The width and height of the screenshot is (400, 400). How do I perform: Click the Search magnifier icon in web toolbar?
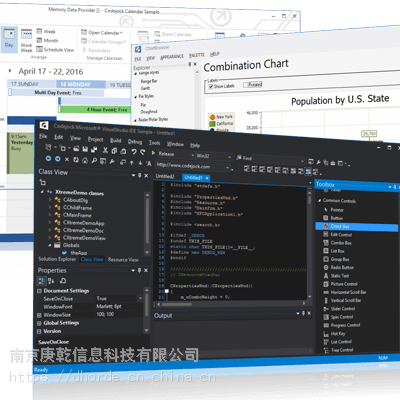click(94, 161)
